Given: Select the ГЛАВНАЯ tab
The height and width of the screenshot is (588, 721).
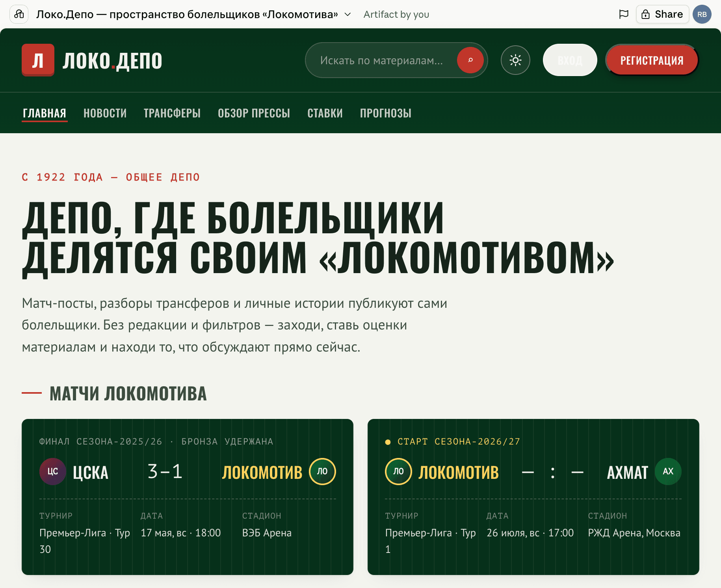Looking at the screenshot, I should click(x=45, y=114).
